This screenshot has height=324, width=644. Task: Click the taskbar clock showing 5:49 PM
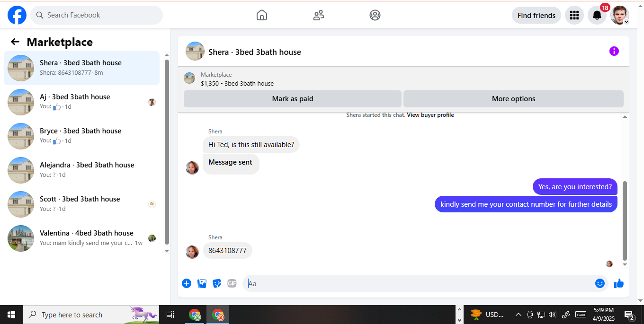tap(604, 315)
